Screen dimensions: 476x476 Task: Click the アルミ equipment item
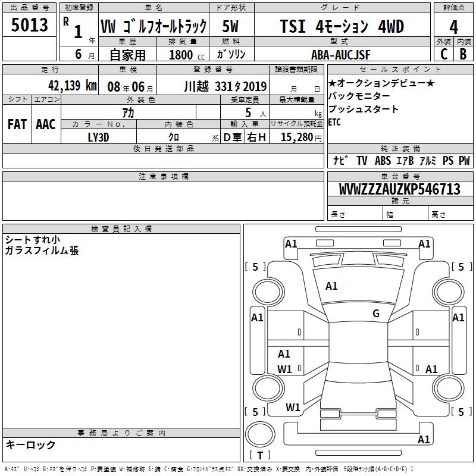[x=427, y=160]
